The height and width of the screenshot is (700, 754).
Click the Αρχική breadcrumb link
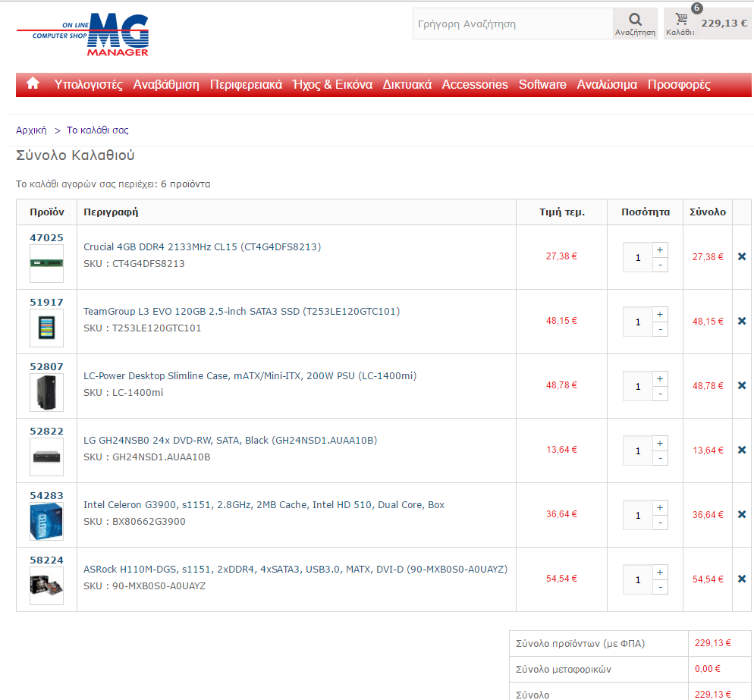tap(31, 130)
